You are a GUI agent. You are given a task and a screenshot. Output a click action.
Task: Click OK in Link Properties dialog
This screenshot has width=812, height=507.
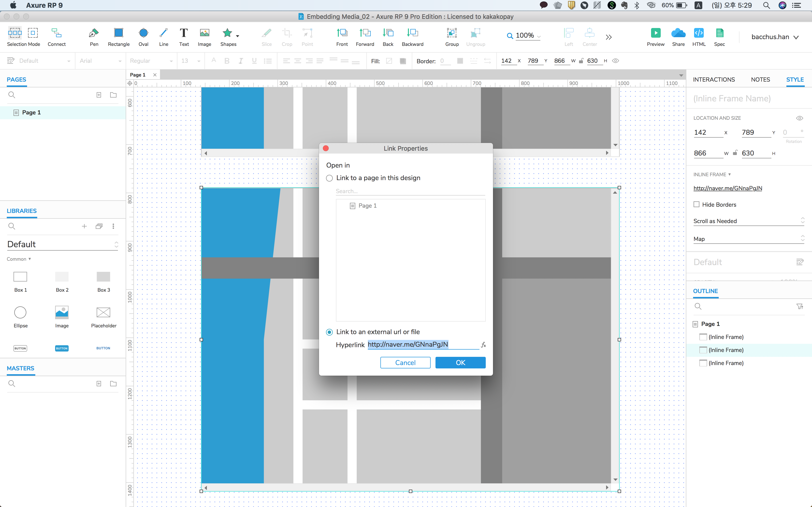click(x=460, y=362)
